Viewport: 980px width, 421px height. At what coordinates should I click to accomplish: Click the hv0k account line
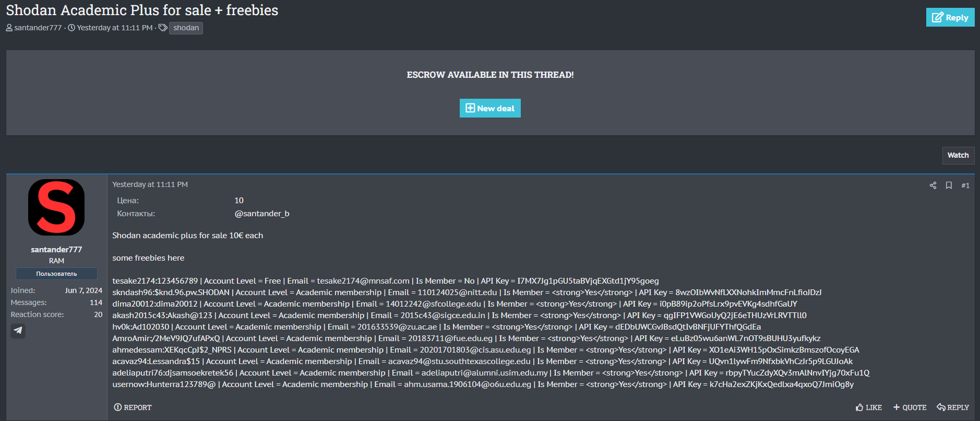pyautogui.click(x=436, y=327)
